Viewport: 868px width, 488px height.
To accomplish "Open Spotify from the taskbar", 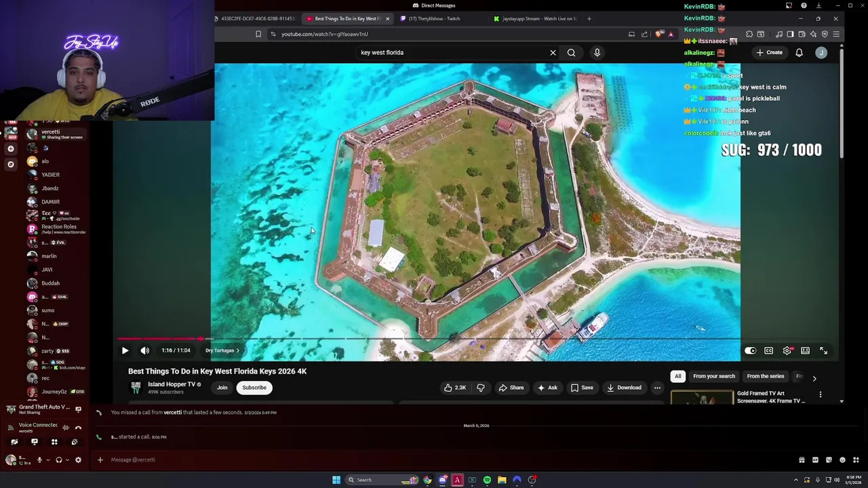I will tap(487, 480).
